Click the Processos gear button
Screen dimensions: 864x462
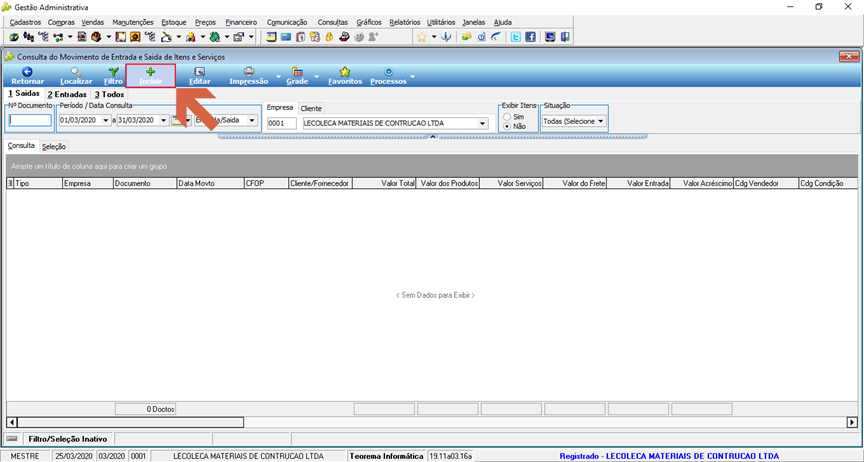pos(388,76)
